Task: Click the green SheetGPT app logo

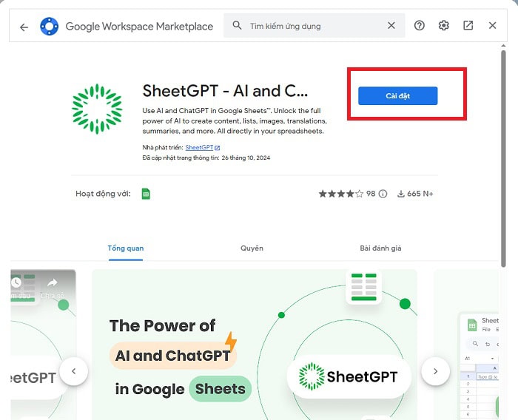Action: click(97, 109)
